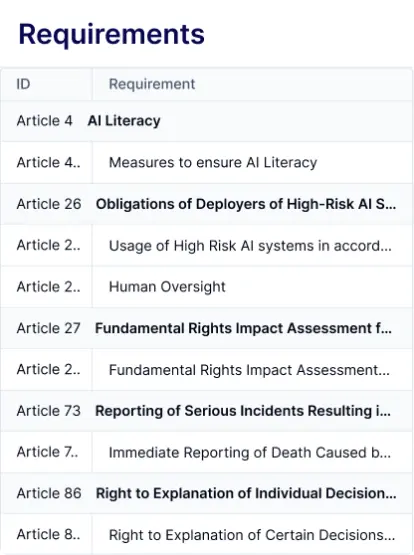Click the Requirements page heading
Screen dimensions: 414x555
[111, 34]
